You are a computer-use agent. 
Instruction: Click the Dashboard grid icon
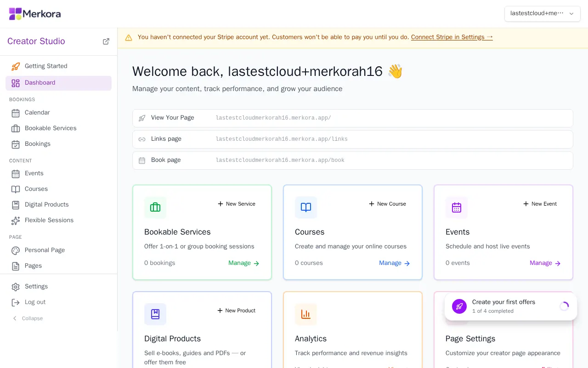(16, 83)
